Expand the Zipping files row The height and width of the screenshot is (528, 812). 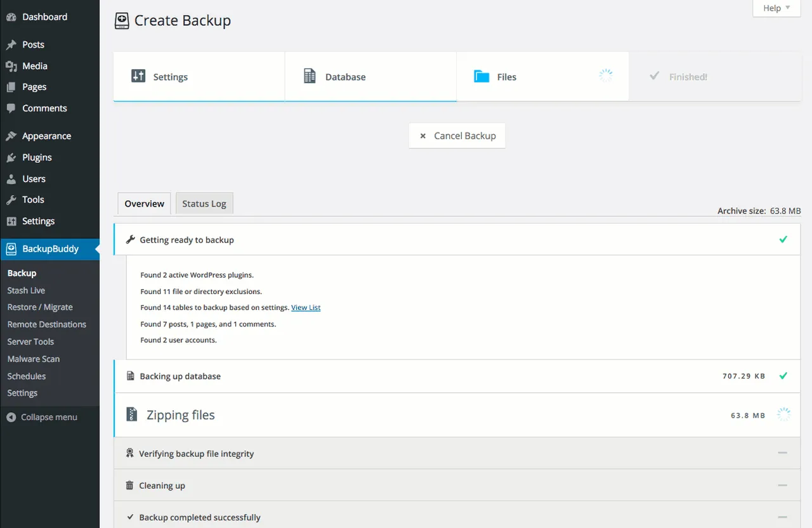tap(457, 415)
